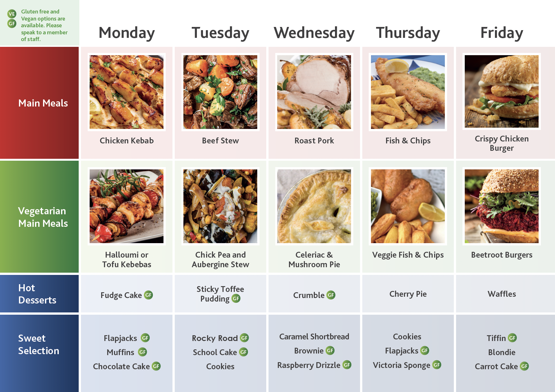Click the green Vegetarian Main Meals label
The height and width of the screenshot is (392, 555).
pos(43,217)
